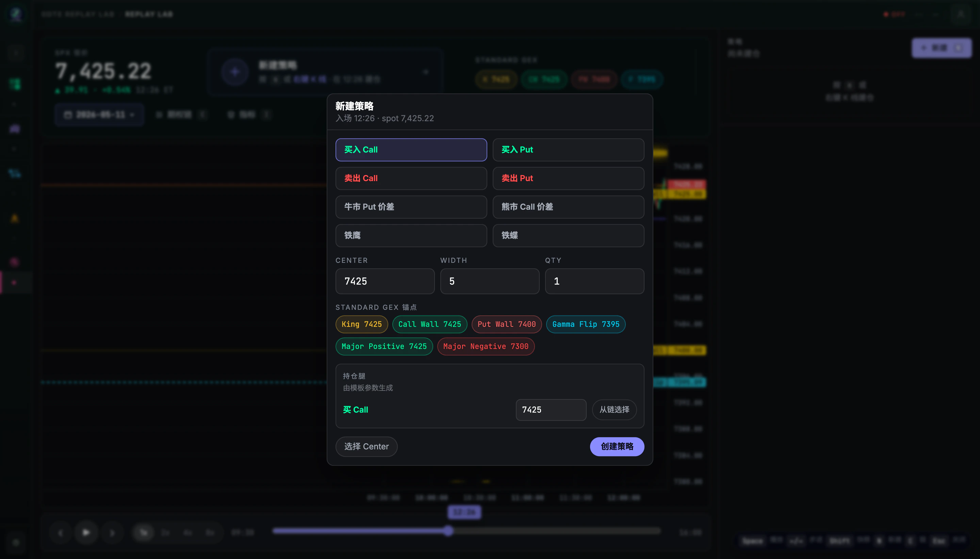Pick the 牛市 Put 价差 spread template
Image resolution: width=980 pixels, height=559 pixels.
pos(411,207)
